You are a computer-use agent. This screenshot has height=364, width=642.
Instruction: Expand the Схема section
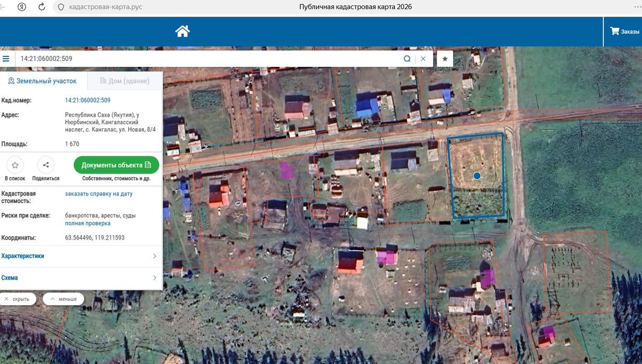point(80,278)
